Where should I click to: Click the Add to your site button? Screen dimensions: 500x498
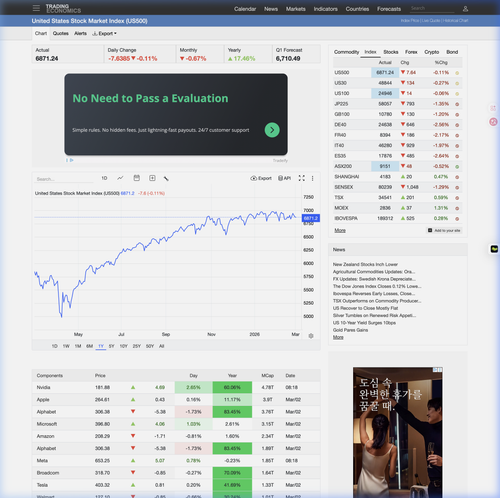tap(444, 230)
